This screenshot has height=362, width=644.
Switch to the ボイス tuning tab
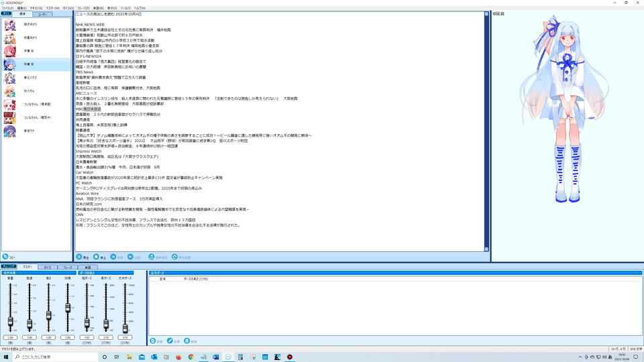(x=48, y=267)
